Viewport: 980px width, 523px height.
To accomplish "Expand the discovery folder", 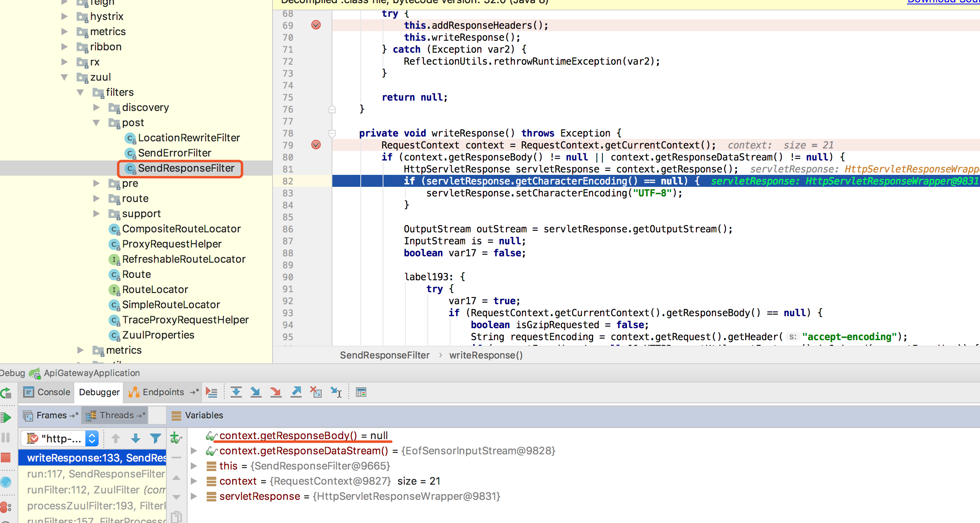I will (x=96, y=107).
